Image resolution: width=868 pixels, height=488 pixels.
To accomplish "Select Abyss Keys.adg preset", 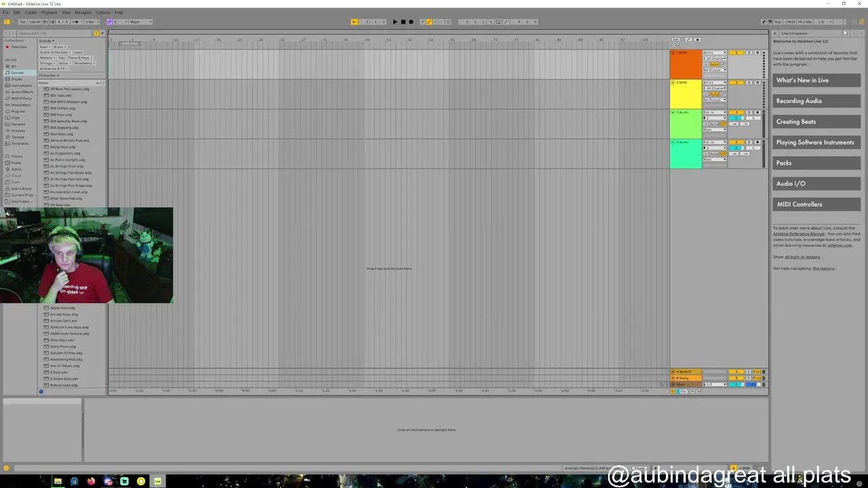I will [x=63, y=147].
